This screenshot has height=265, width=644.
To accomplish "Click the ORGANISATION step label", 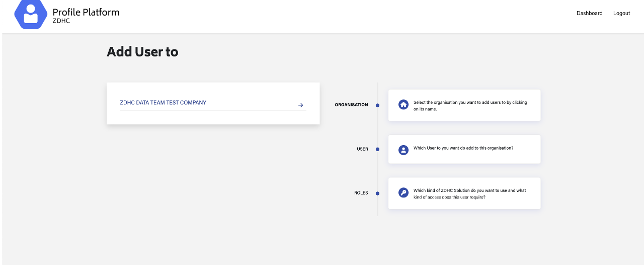I will tap(351, 105).
